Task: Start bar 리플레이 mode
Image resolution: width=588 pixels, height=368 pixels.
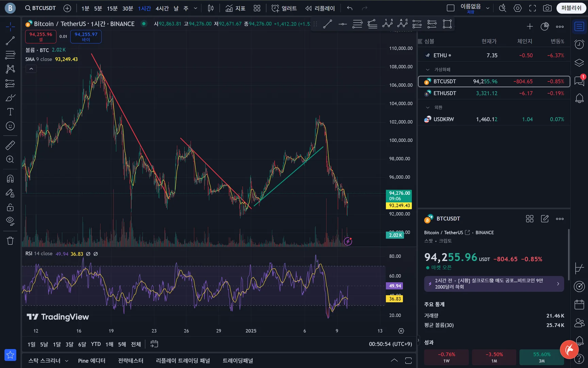Action: click(x=320, y=8)
